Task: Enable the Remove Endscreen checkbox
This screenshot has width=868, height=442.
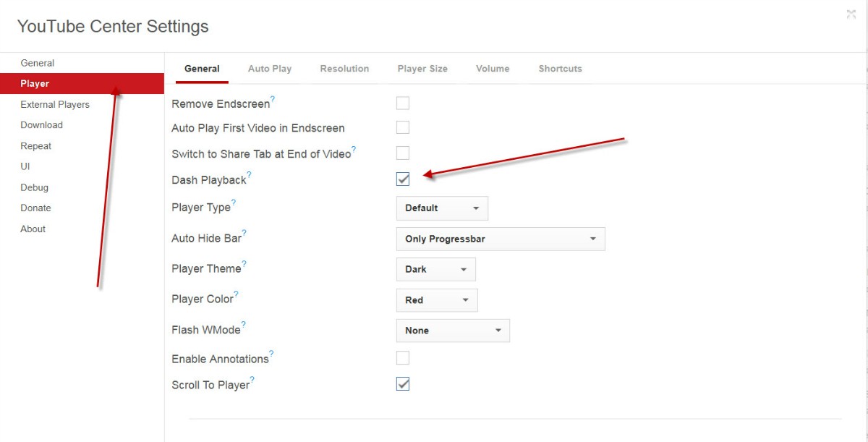Action: click(403, 103)
